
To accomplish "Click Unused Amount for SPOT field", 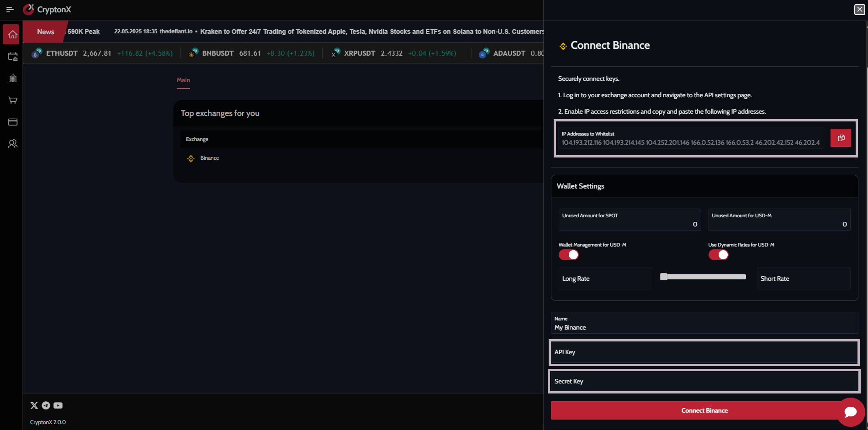I will (x=630, y=220).
